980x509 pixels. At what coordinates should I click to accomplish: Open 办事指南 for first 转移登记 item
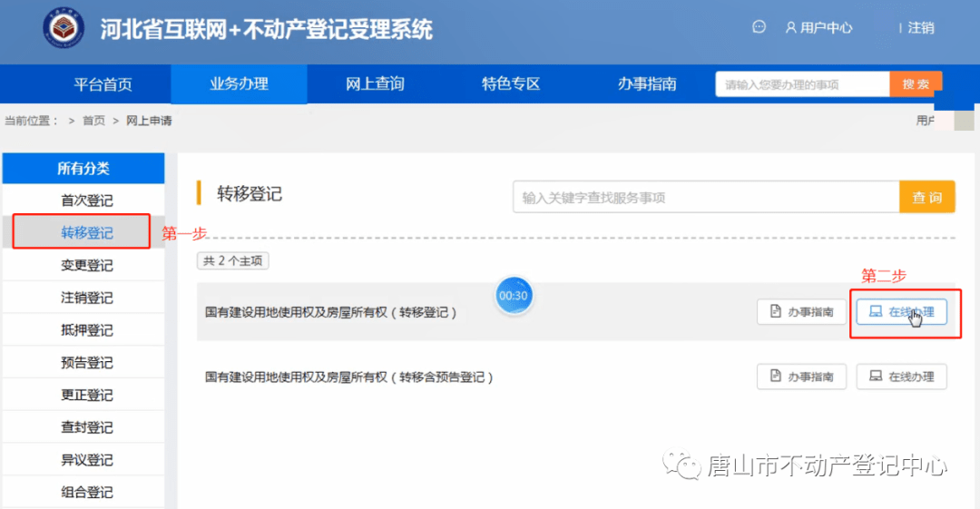click(x=802, y=312)
